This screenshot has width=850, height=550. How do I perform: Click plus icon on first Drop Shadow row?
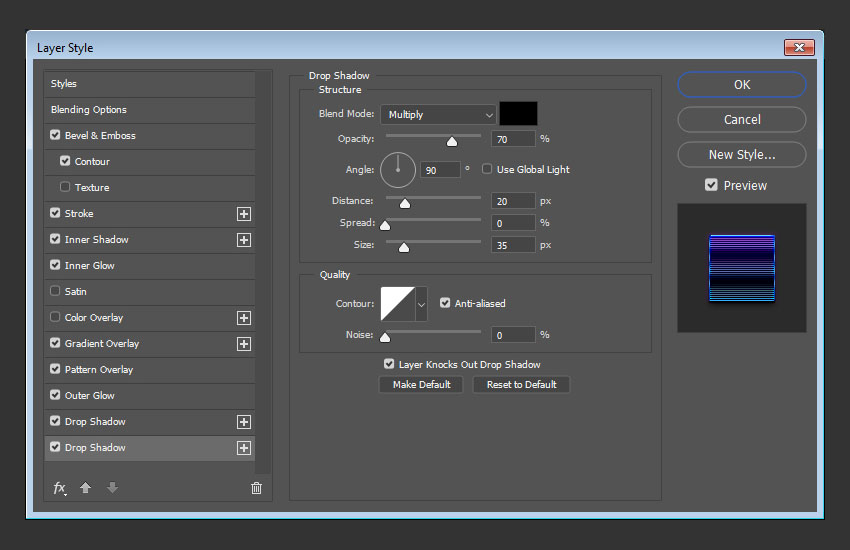[x=244, y=422]
